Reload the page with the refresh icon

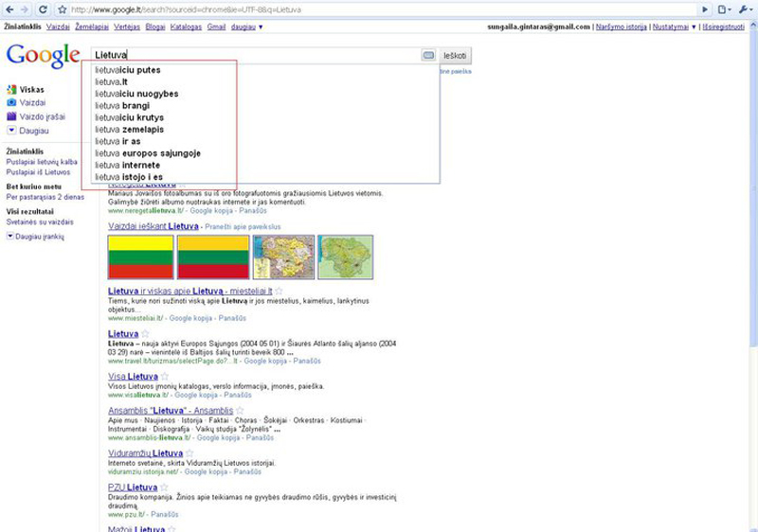click(x=43, y=9)
